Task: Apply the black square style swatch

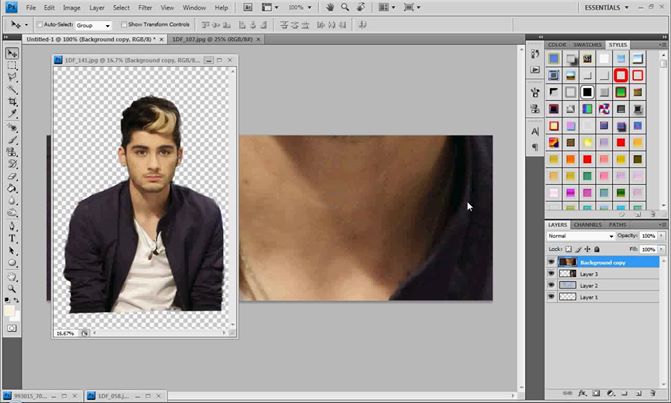Action: (587, 92)
